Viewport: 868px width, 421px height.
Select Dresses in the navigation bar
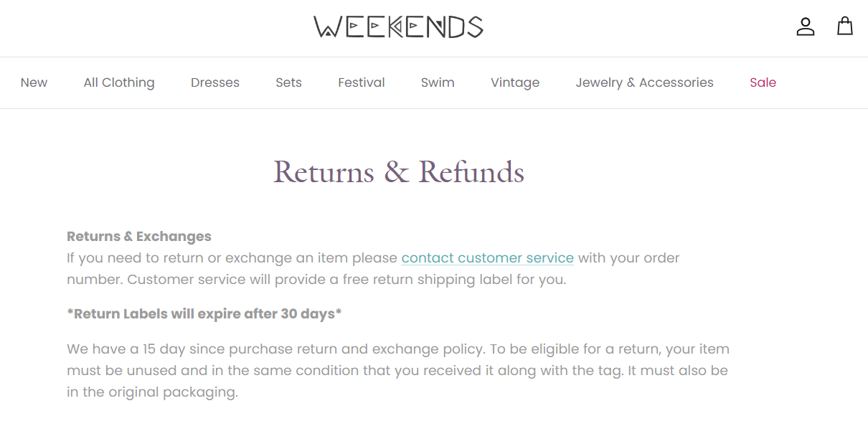coord(215,82)
